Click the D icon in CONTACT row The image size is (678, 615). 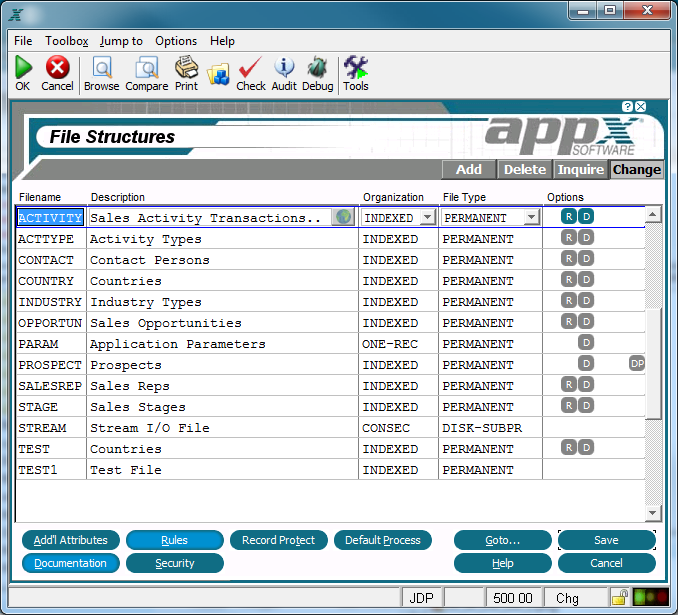click(x=586, y=258)
